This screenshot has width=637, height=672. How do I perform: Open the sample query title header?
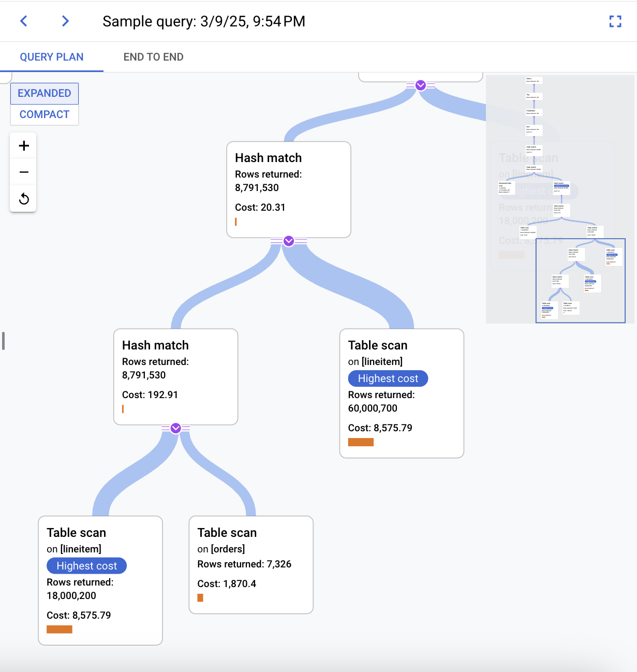pyautogui.click(x=204, y=21)
